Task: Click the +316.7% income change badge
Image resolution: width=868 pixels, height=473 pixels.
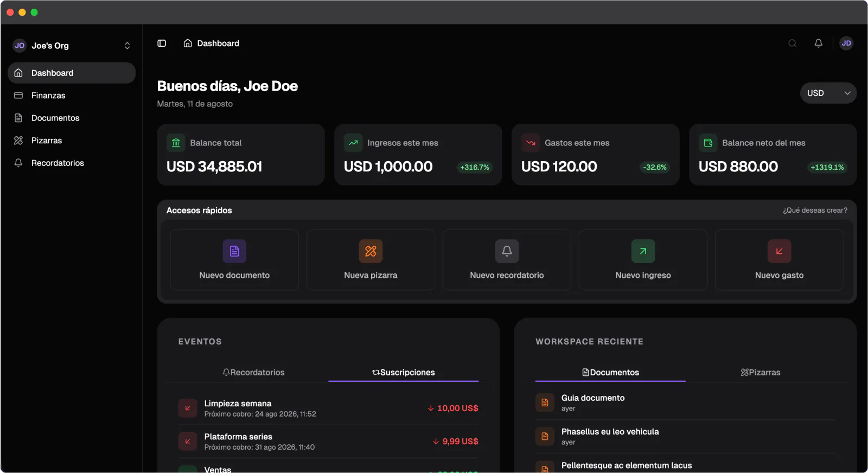Action: (475, 167)
